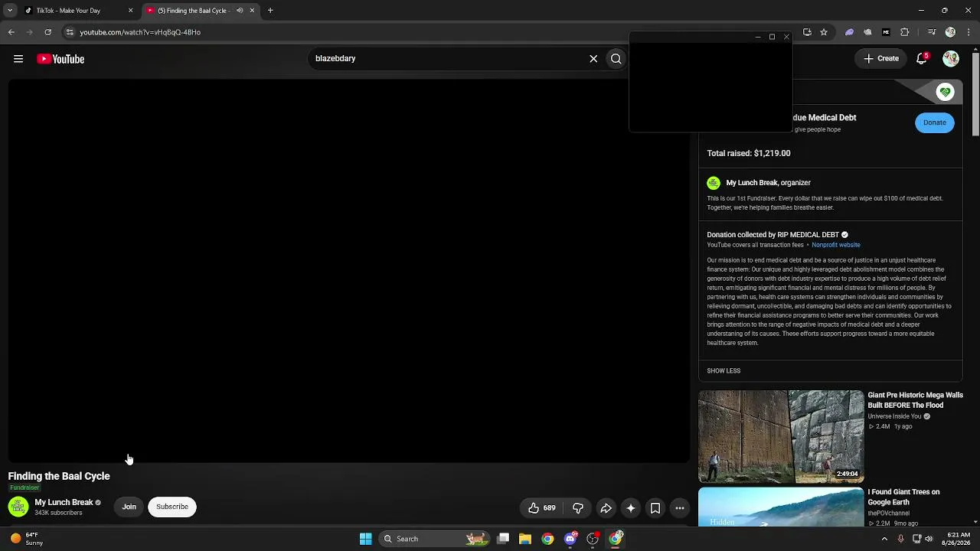Click the Create button
Viewport: 980px width, 551px height.
[881, 59]
